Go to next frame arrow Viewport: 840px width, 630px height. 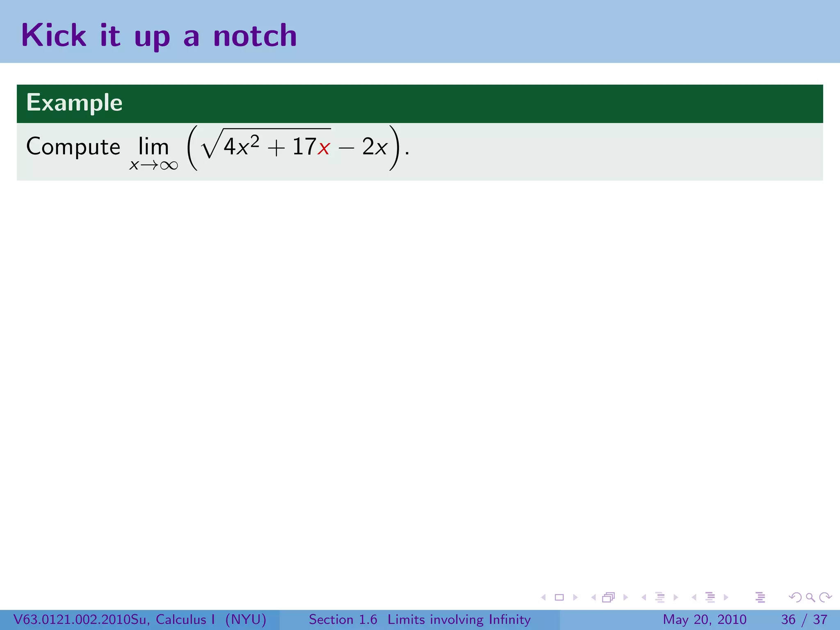pyautogui.click(x=625, y=598)
